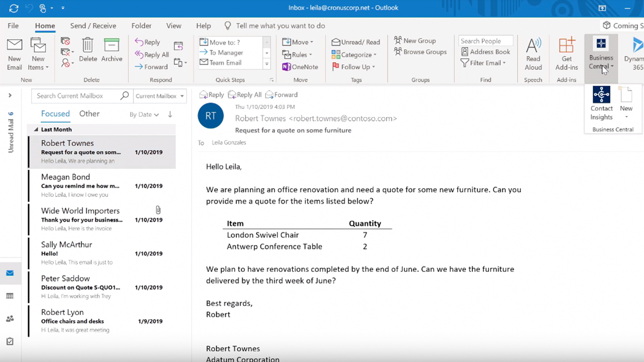Screen dimensions: 644x362
Task: Open the File menu
Action: pos(13,26)
